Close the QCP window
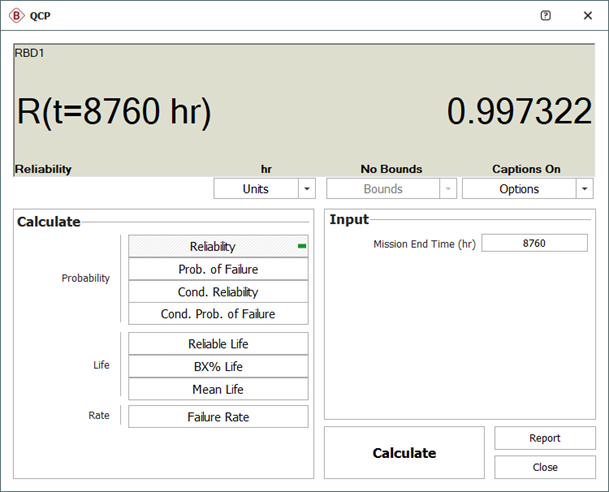609x492 pixels. coord(587,16)
